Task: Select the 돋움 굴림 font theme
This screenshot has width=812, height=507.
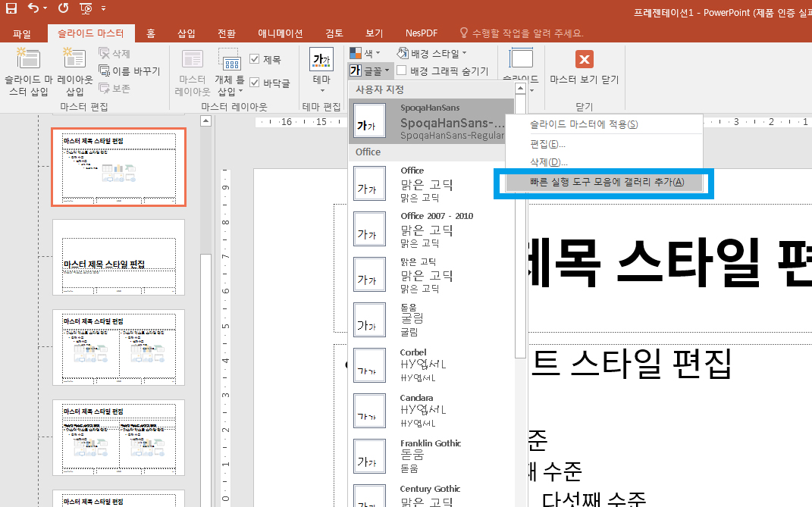Action: 431,320
